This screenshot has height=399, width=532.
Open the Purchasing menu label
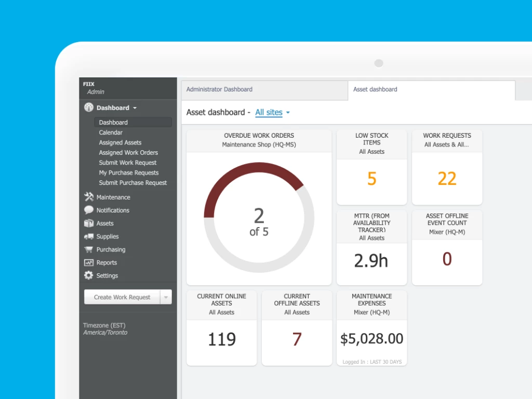[x=111, y=250]
